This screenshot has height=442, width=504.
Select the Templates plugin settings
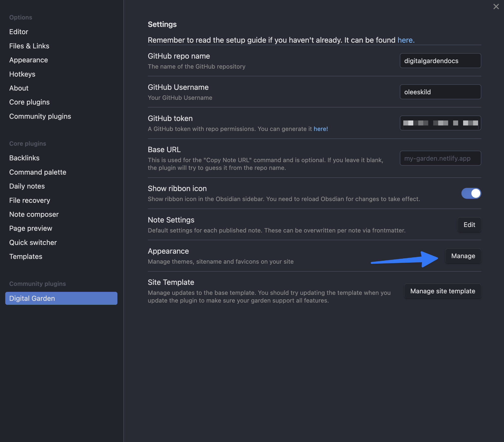click(26, 256)
